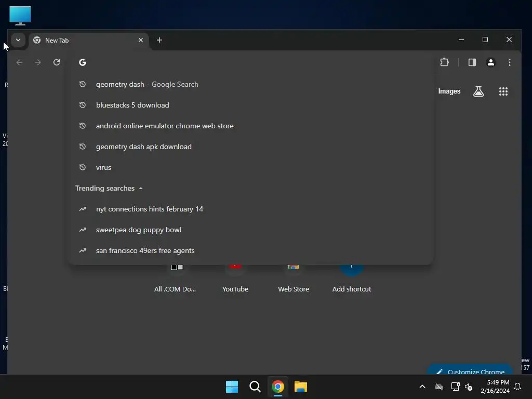Image resolution: width=532 pixels, height=399 pixels.
Task: Select the This PC desktop icon
Action: 20,16
